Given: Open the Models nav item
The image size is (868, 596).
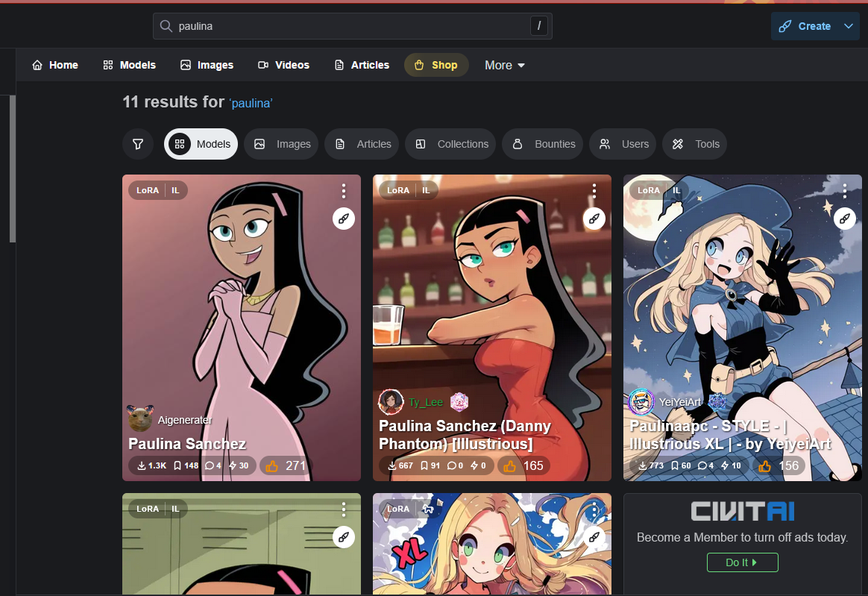Looking at the screenshot, I should coord(130,66).
